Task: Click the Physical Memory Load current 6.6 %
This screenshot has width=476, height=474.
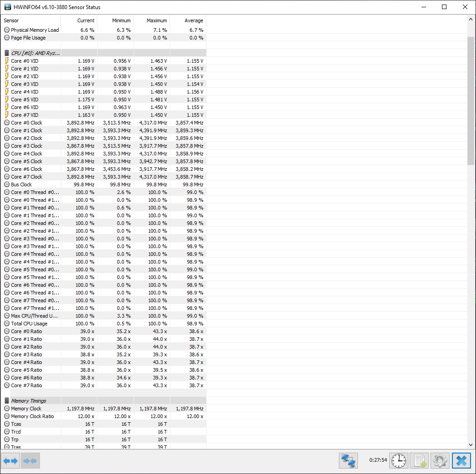Action: tap(87, 30)
